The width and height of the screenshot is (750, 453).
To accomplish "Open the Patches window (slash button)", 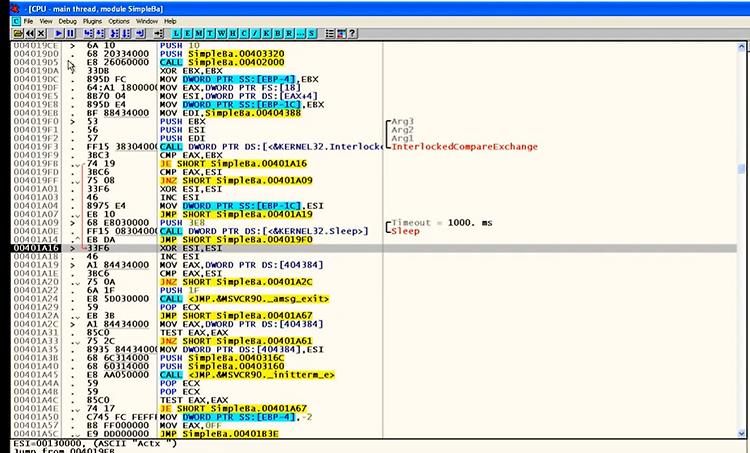I will [x=255, y=33].
